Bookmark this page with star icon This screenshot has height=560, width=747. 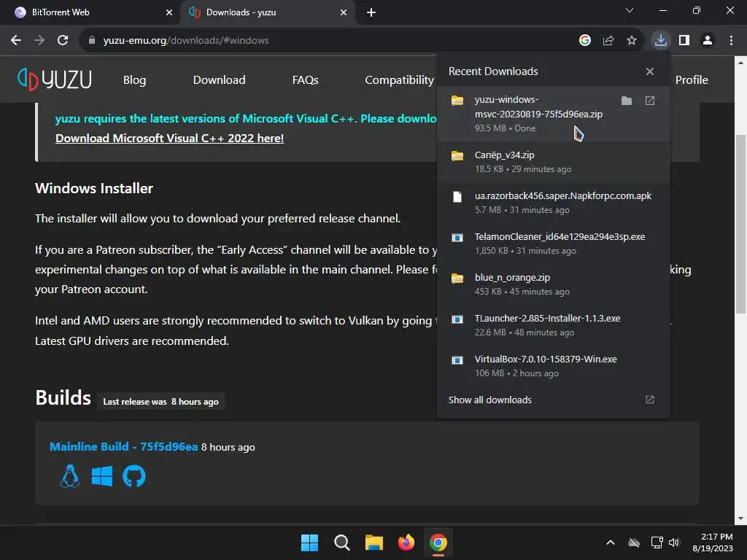point(632,40)
